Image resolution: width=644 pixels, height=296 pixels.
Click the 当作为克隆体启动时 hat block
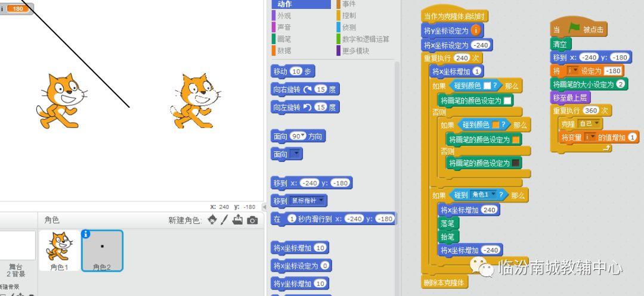454,15
